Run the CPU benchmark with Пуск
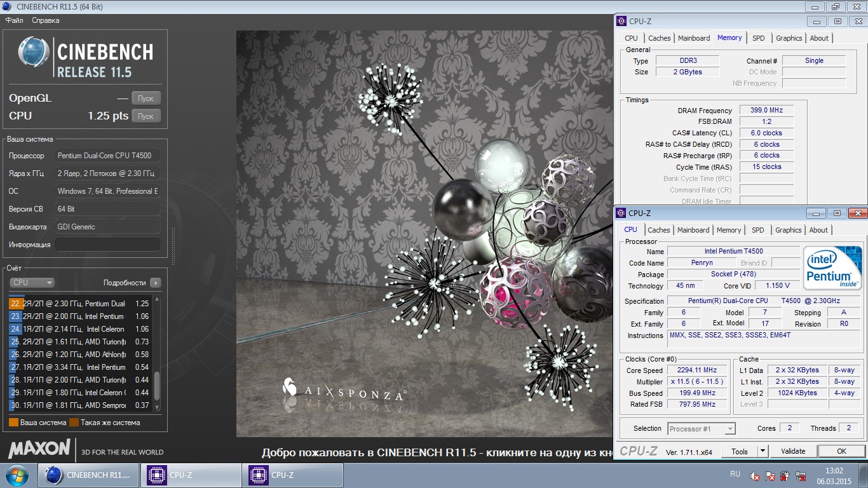 point(146,116)
